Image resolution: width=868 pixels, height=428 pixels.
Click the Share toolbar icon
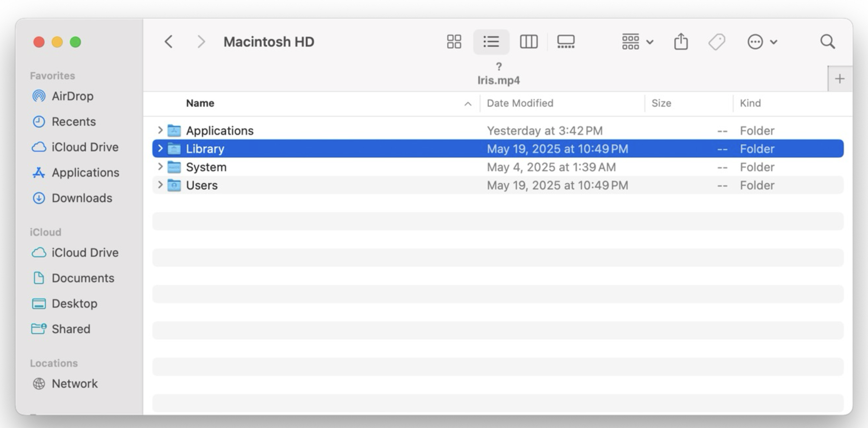681,42
